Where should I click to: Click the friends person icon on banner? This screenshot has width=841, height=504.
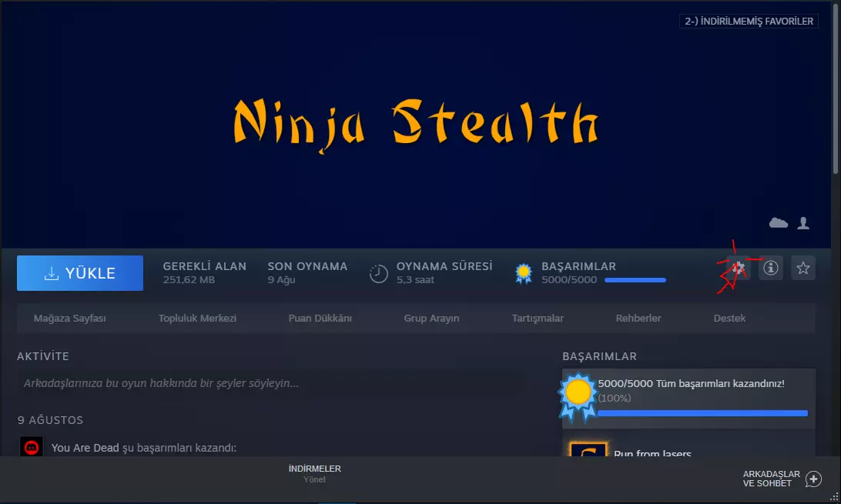[x=803, y=223]
